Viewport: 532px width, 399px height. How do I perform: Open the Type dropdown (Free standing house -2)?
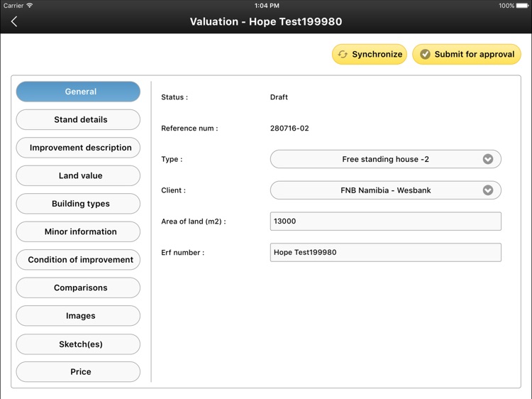[385, 159]
